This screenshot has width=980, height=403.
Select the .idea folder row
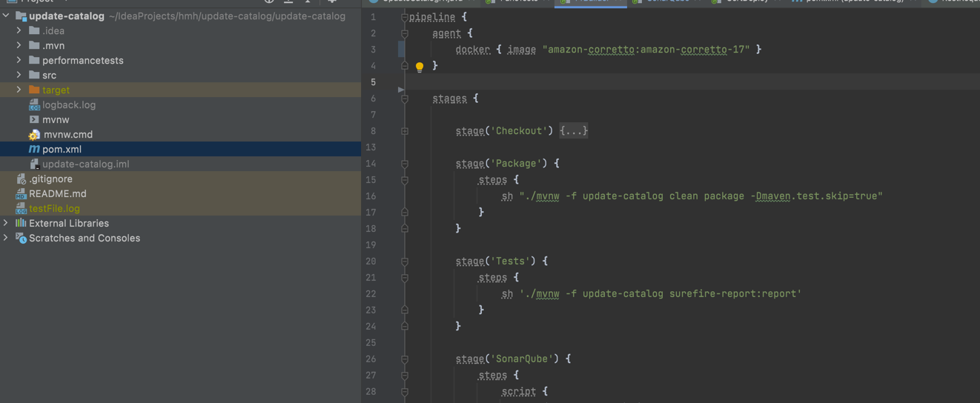click(x=180, y=30)
